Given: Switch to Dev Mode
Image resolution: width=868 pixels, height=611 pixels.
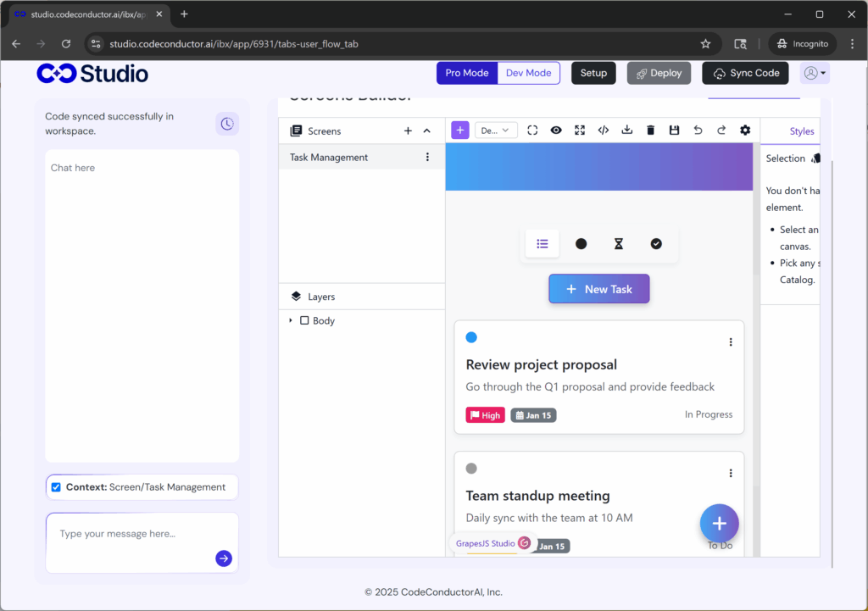Looking at the screenshot, I should pyautogui.click(x=528, y=73).
